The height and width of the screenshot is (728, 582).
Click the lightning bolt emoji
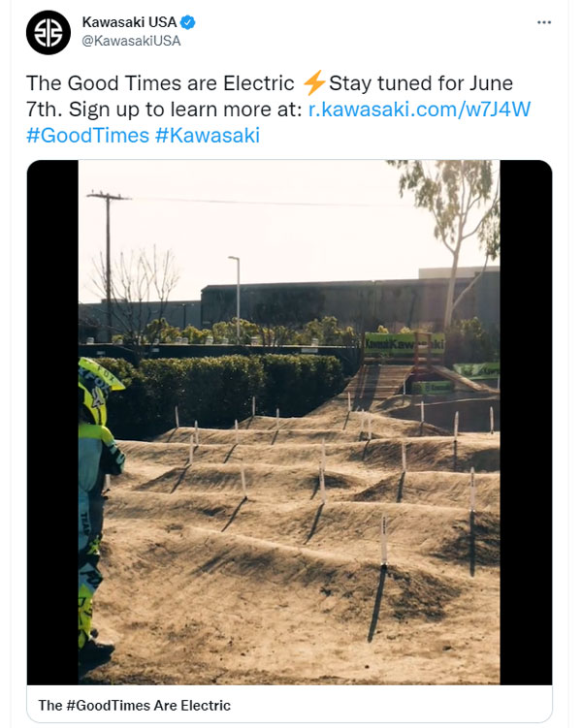click(x=313, y=83)
